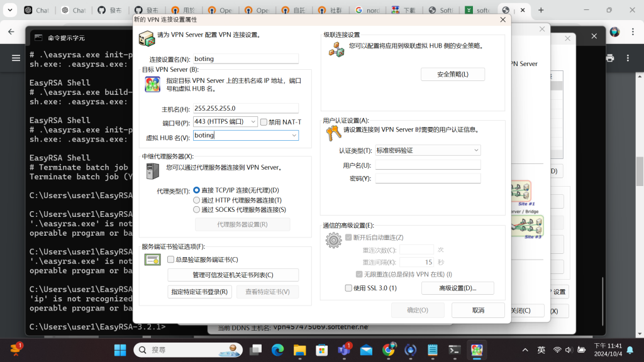Launch Microsoft Edge from the taskbar
This screenshot has width=644, height=362.
277,350
